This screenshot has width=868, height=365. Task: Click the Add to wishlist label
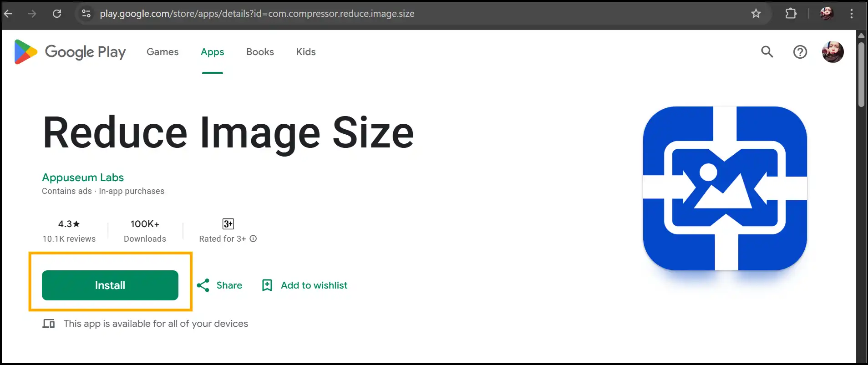[x=314, y=285]
